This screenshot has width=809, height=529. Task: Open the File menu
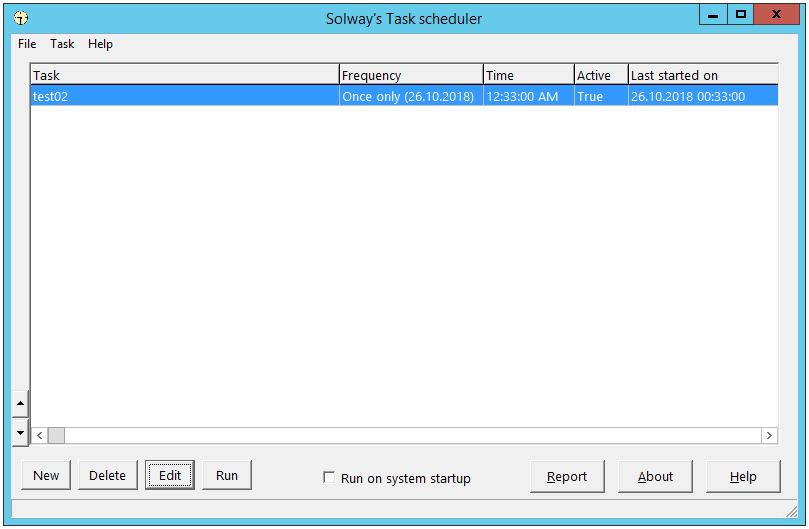point(27,44)
